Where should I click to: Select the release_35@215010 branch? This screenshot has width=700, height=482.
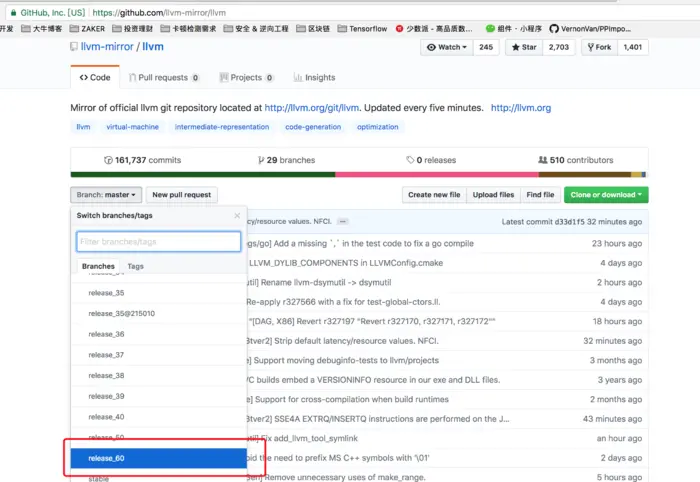(158, 314)
